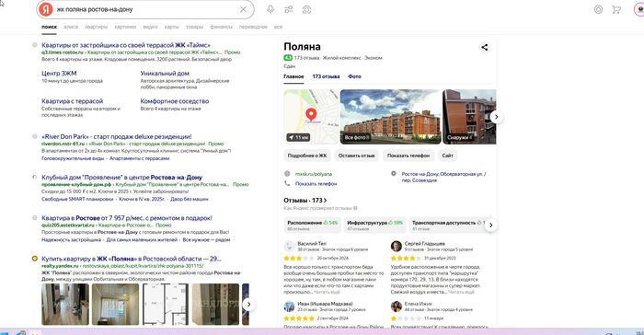Share the Поляна card
Viewport: 644px width, 335px height.
(x=485, y=47)
